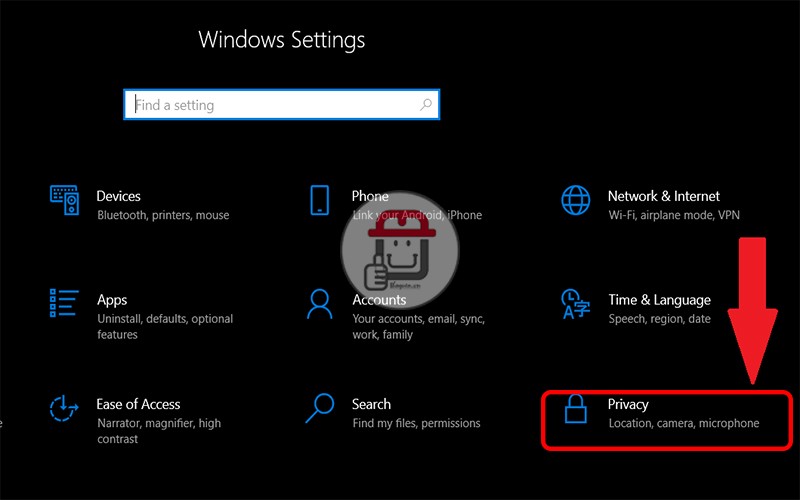Select the Search magnifying glass category icon

pyautogui.click(x=319, y=408)
